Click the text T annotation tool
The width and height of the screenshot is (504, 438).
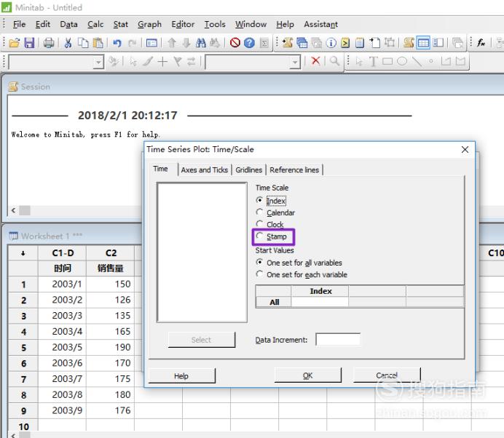click(x=373, y=61)
